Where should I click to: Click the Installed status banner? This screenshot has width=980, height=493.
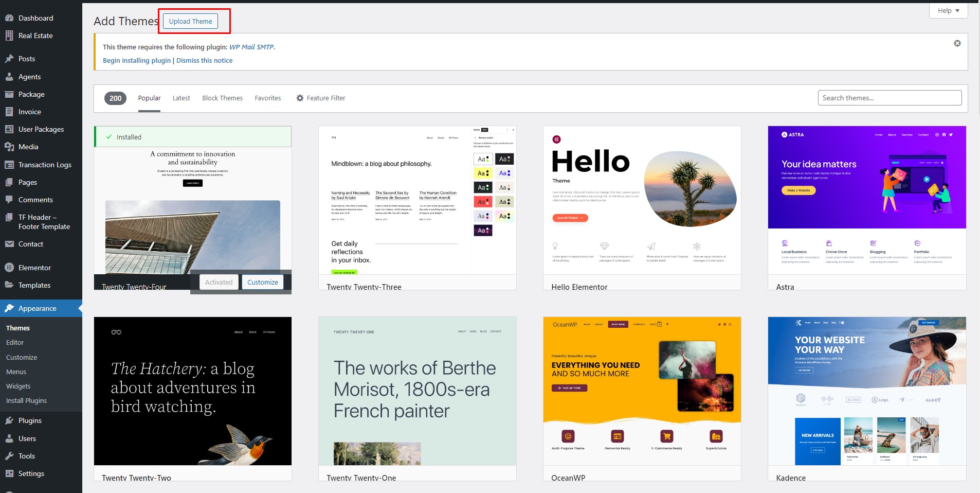(193, 137)
